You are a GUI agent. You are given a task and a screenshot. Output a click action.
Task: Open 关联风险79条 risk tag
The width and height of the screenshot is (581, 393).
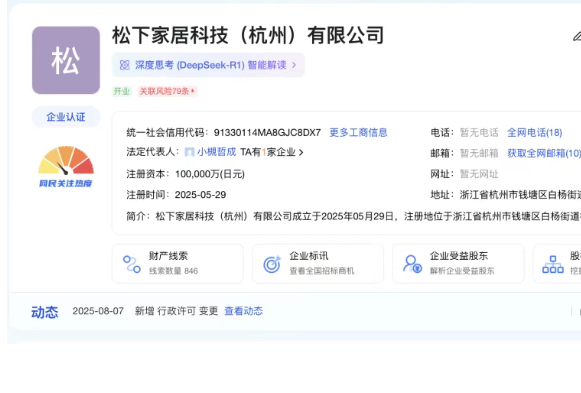(167, 91)
